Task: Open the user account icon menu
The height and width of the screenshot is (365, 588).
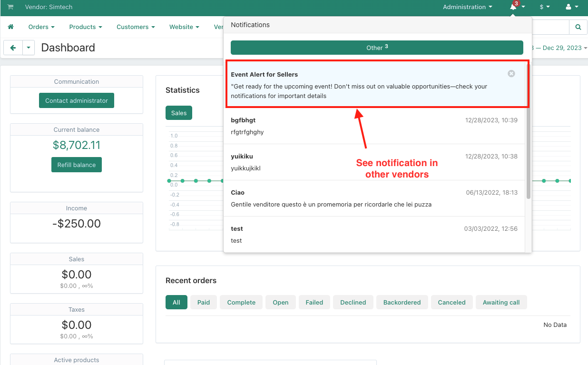Action: (x=568, y=7)
